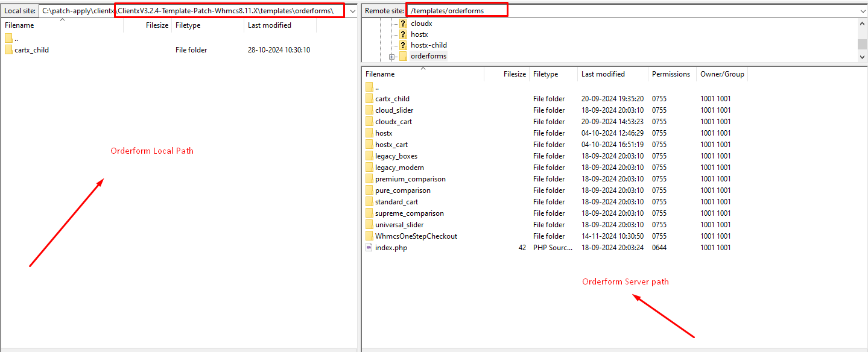Select the premium_comparison folder row
Viewport: 868px width, 352px height.
(410, 179)
